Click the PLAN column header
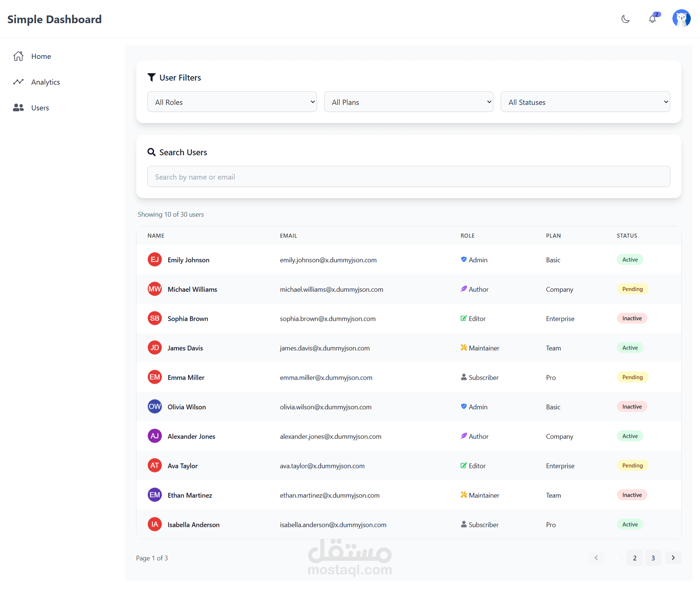The image size is (700, 589). (x=553, y=235)
